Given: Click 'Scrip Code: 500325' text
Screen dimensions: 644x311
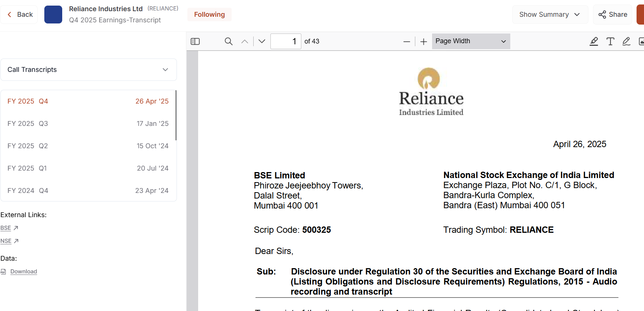Looking at the screenshot, I should click(292, 230).
